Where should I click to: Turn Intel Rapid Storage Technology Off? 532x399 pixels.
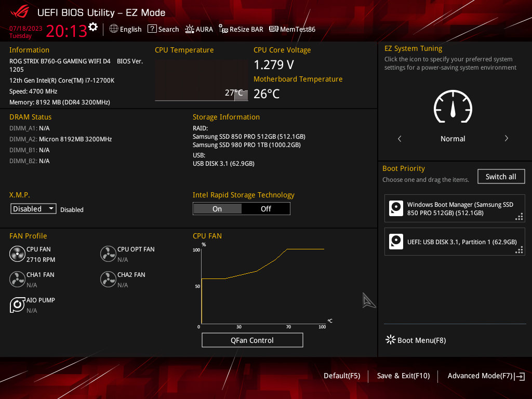[265, 209]
